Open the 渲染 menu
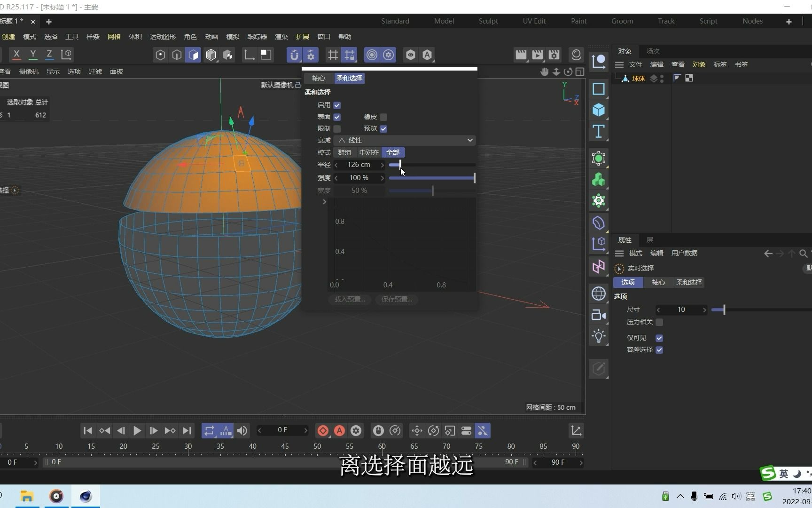This screenshot has height=508, width=812. pyautogui.click(x=281, y=37)
